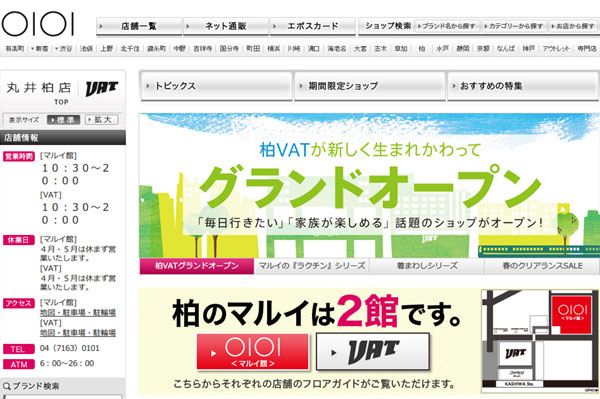Search shops by カテゴリーから探す
The width and height of the screenshot is (600, 399).
tap(513, 26)
